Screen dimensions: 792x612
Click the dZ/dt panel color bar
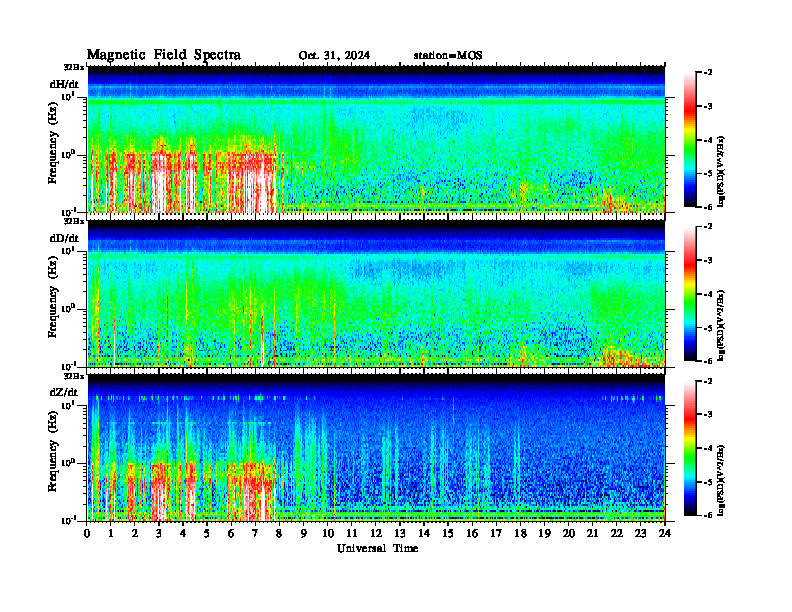click(x=690, y=448)
